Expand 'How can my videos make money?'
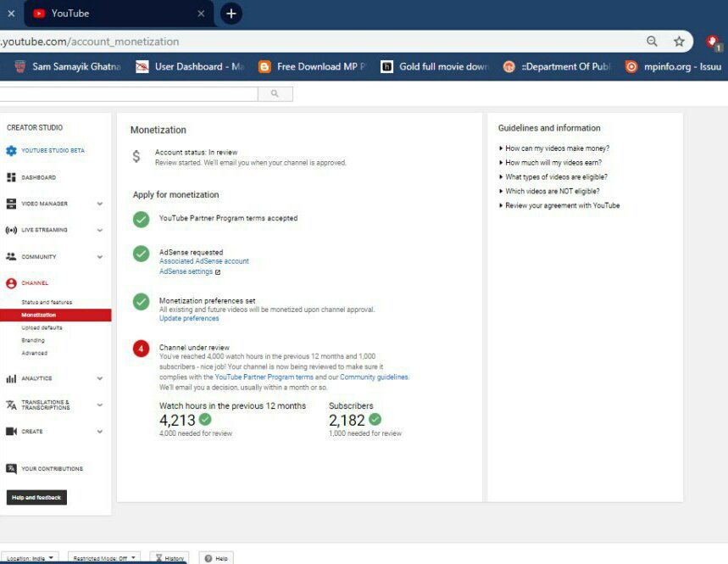 pyautogui.click(x=554, y=148)
